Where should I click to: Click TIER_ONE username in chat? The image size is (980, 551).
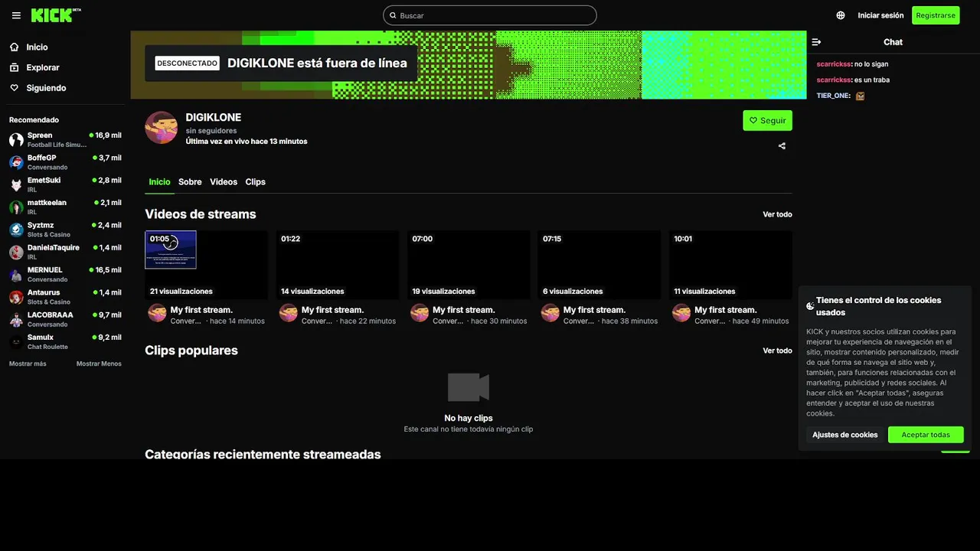833,96
